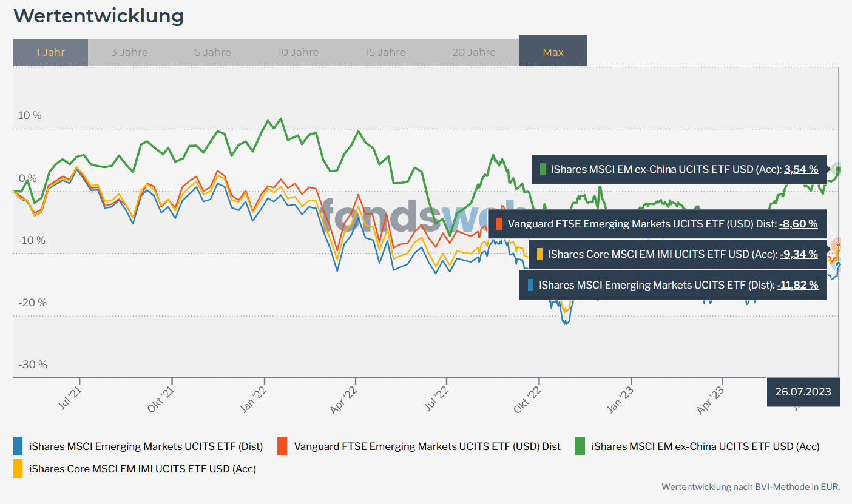This screenshot has width=852, height=504.
Task: Click the 26.07.2023 date marker label
Action: [803, 392]
